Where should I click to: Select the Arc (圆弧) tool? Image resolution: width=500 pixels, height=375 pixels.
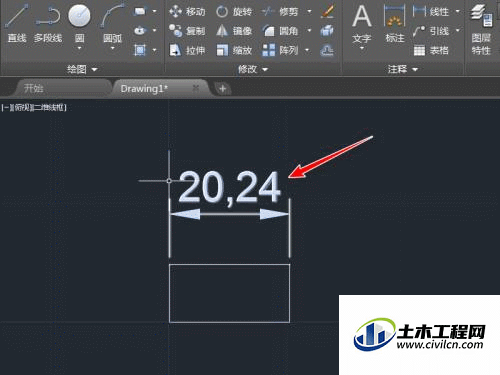(x=112, y=27)
